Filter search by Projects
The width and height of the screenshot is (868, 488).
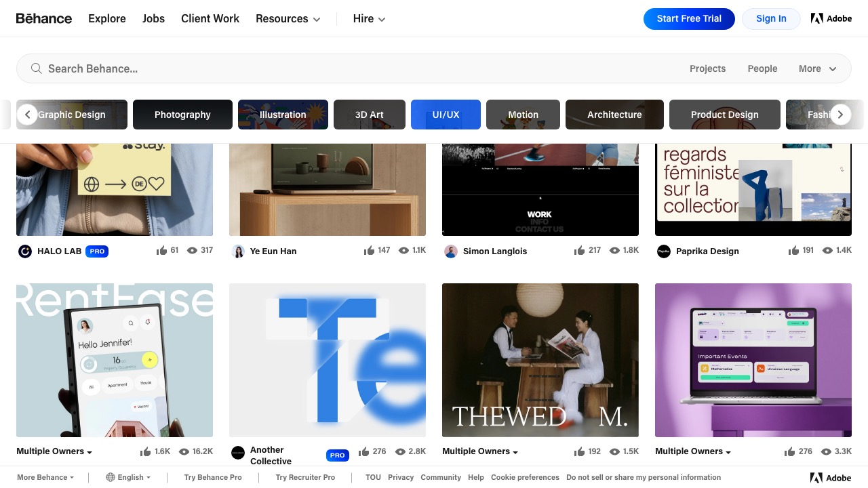(707, 68)
